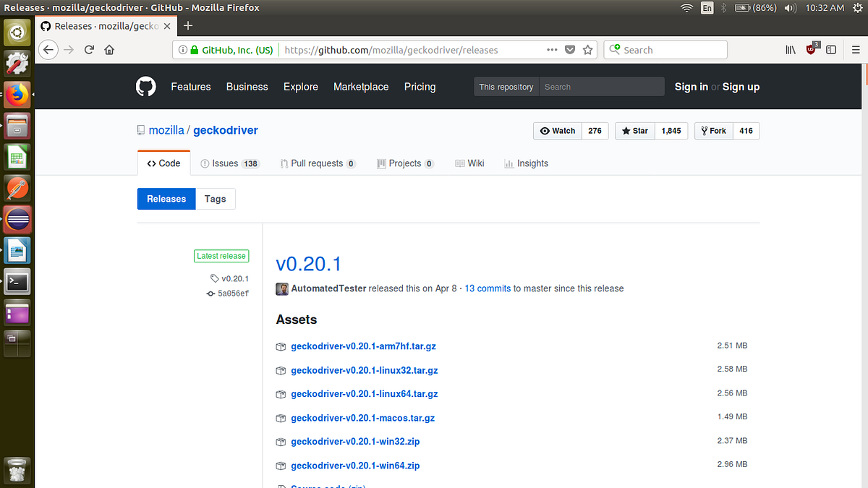Click the Tags button
868x488 pixels.
216,199
